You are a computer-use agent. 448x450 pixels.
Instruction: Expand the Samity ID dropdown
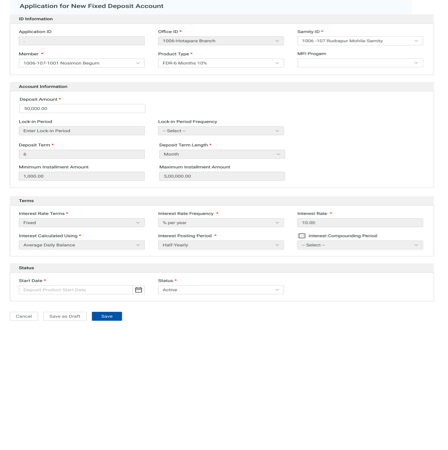pyautogui.click(x=360, y=41)
